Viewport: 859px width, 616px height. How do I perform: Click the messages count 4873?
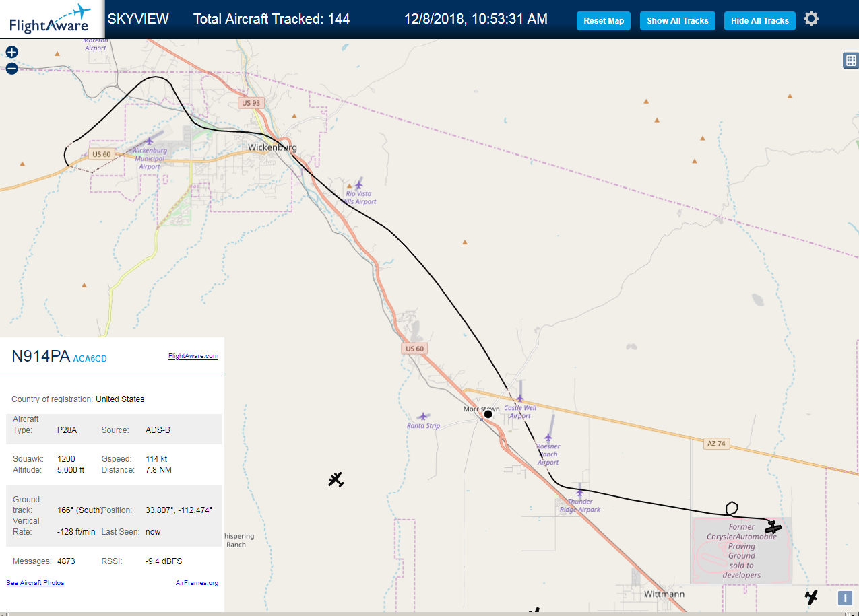[67, 561]
